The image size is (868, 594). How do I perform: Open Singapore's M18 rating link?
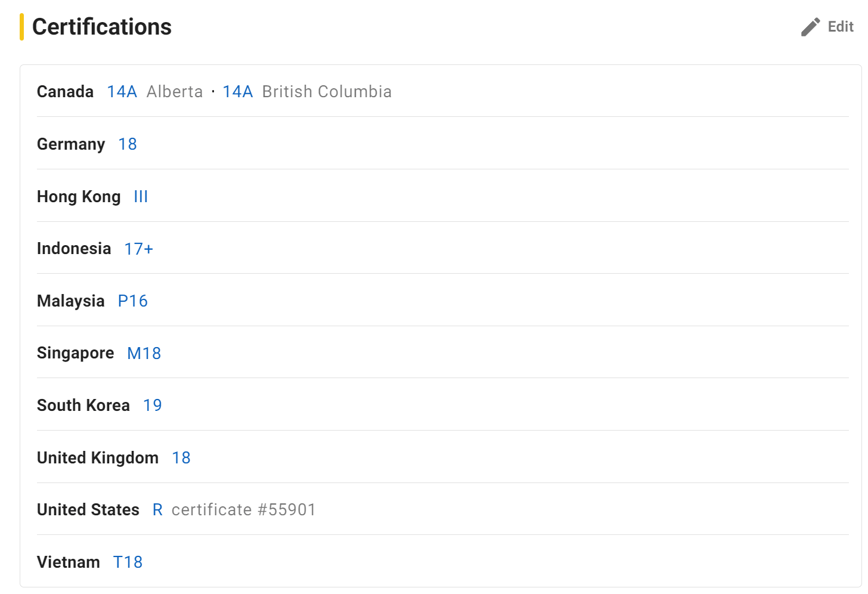[x=144, y=354]
